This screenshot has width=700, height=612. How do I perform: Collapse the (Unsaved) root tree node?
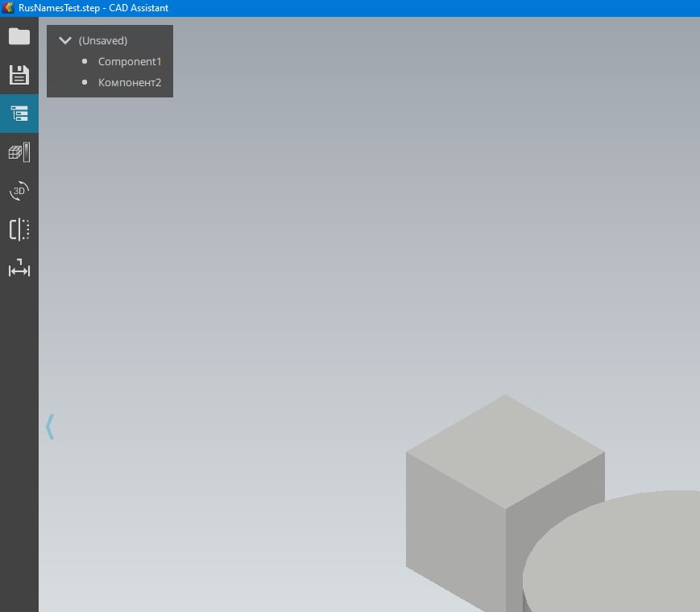click(65, 40)
